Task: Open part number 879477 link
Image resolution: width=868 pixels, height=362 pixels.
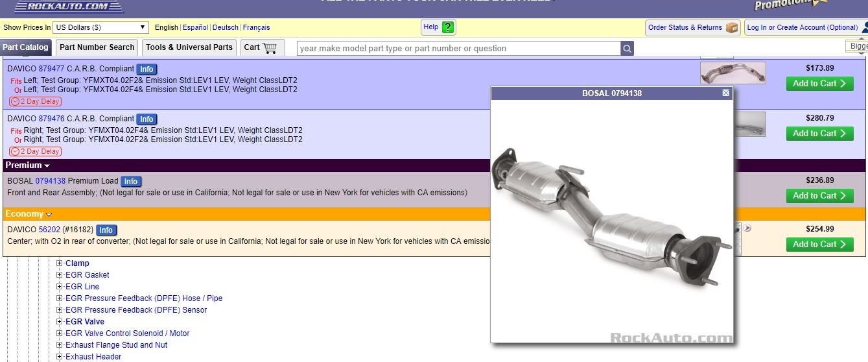Action: pyautogui.click(x=51, y=69)
